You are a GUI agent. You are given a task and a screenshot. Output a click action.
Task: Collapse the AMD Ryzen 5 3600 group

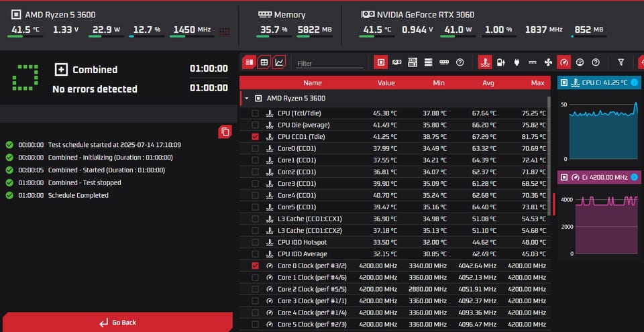tap(246, 98)
